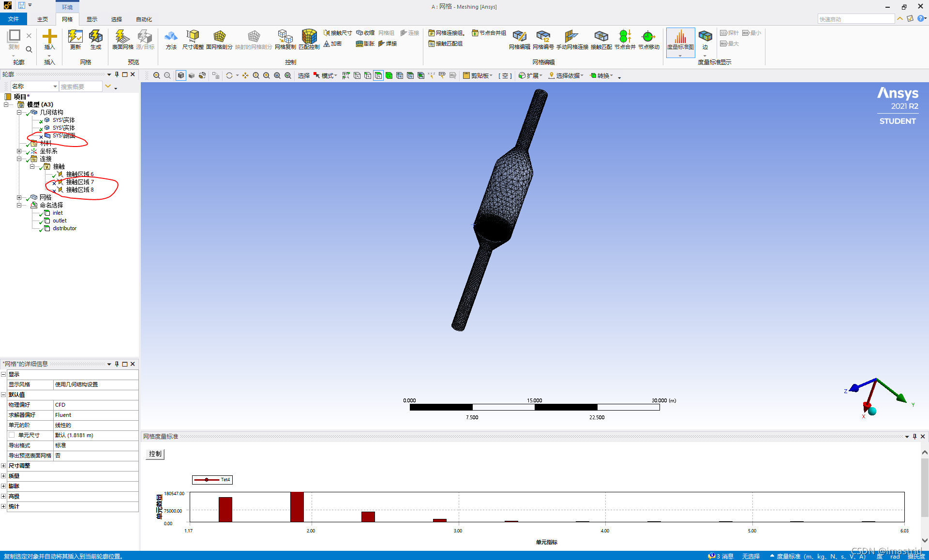This screenshot has height=560, width=929.
Task: Select the outlet named selection
Action: pyautogui.click(x=60, y=221)
